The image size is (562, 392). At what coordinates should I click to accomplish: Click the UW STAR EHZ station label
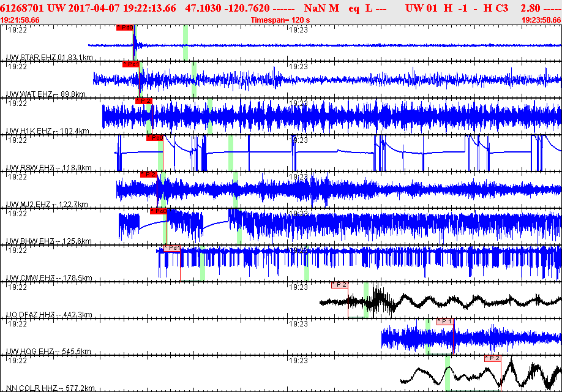(x=48, y=58)
